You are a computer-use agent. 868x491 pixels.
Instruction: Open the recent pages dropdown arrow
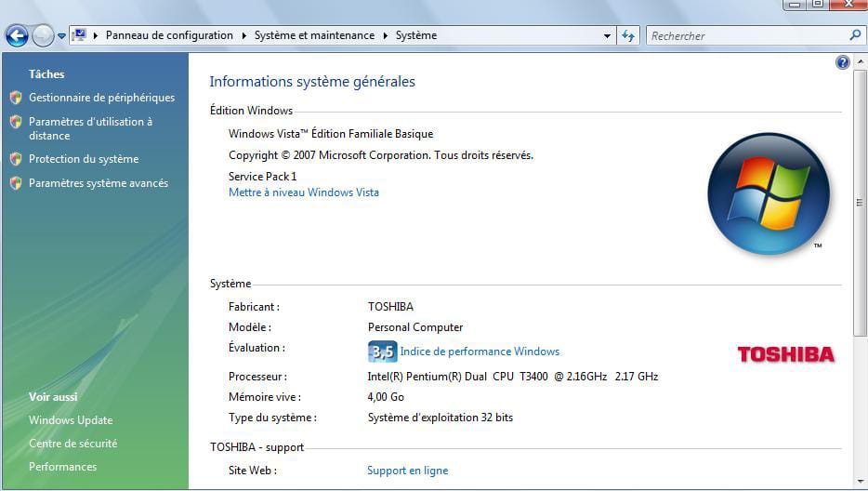point(61,36)
